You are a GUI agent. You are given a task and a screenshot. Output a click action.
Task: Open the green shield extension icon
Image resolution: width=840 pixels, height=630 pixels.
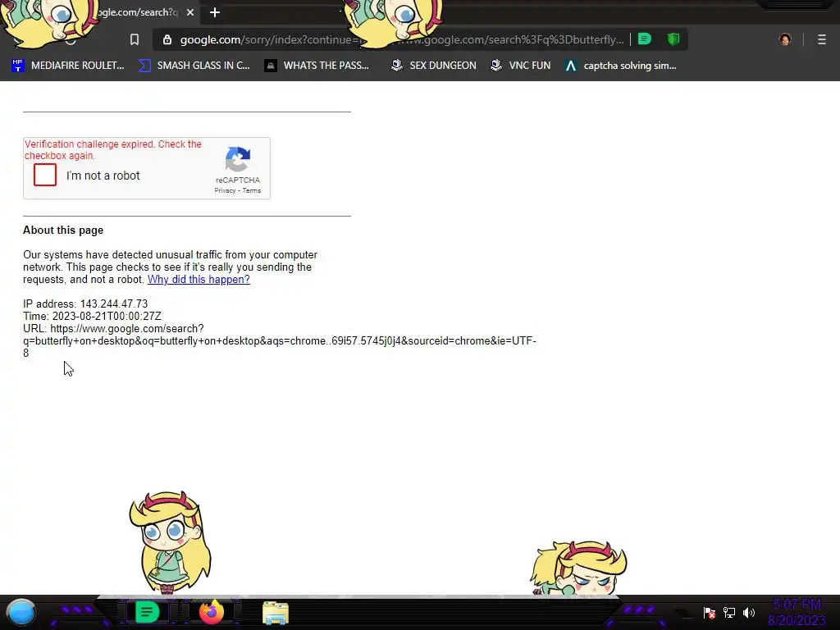(673, 39)
